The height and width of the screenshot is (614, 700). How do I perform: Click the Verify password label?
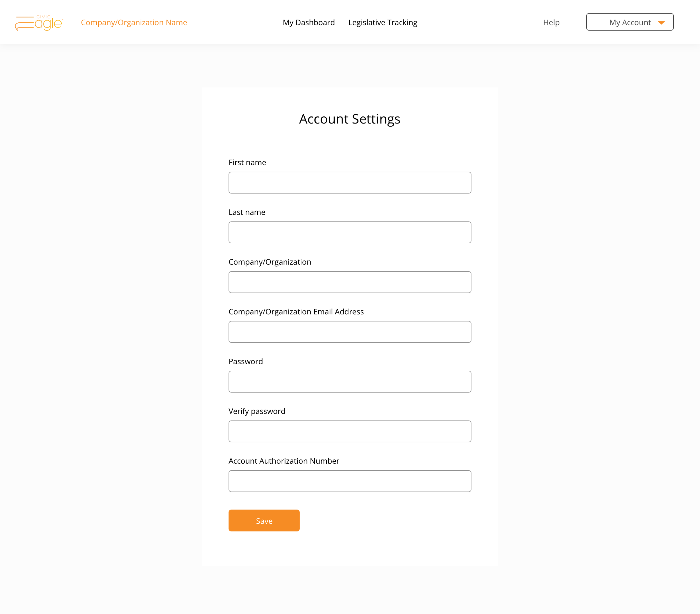(257, 411)
